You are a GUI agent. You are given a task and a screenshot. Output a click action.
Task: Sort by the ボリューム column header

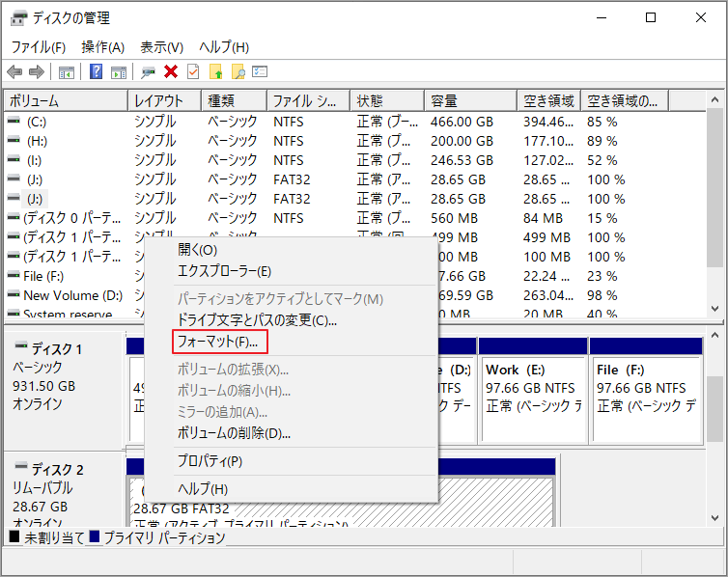(66, 100)
